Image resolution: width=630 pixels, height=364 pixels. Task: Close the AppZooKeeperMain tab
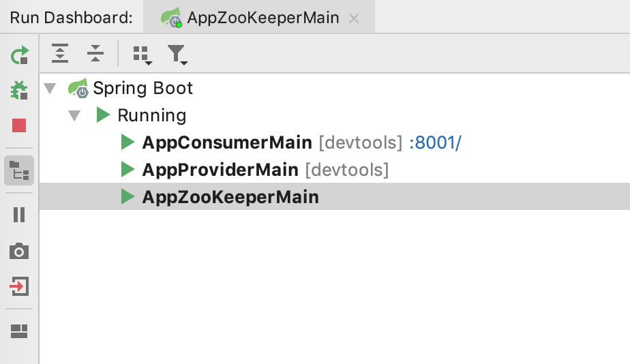coord(354,18)
